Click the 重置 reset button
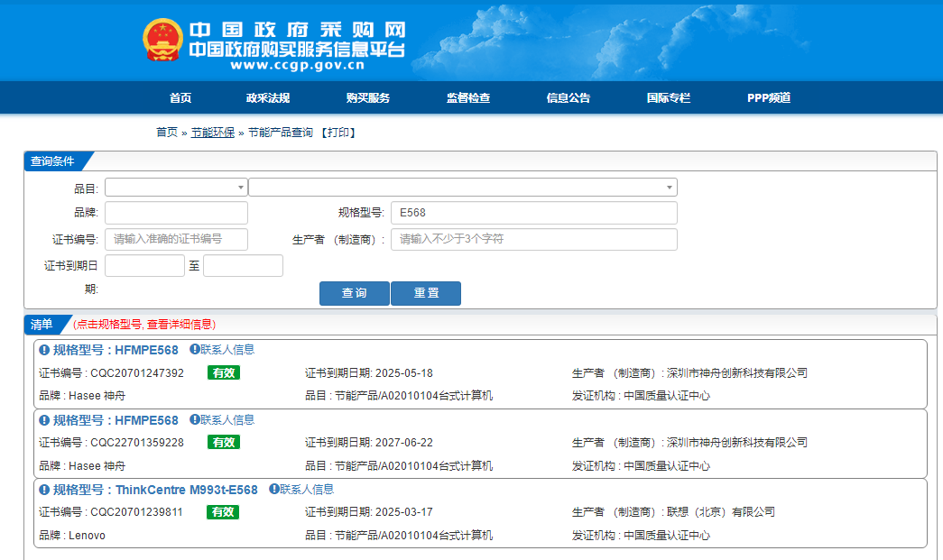This screenshot has height=560, width=943. pos(426,293)
